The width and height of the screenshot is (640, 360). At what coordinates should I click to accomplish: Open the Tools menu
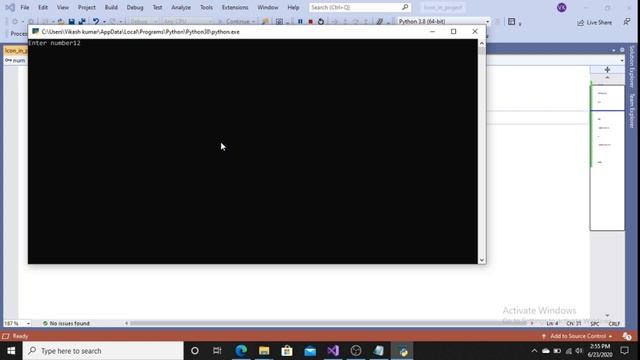point(206,7)
